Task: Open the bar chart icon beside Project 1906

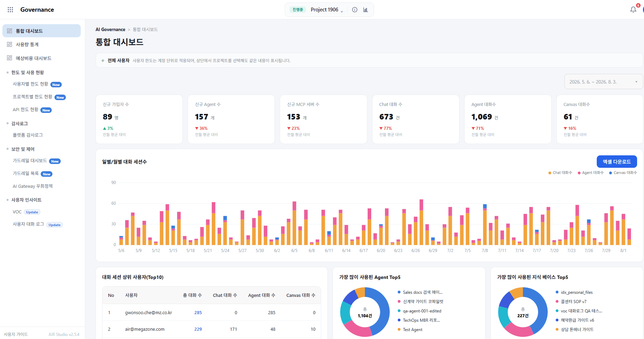Action: [x=366, y=10]
